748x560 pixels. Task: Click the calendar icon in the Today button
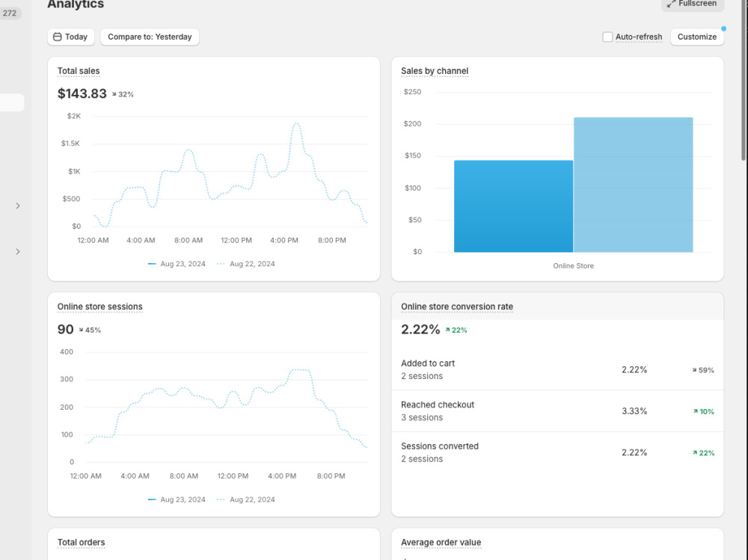click(58, 37)
